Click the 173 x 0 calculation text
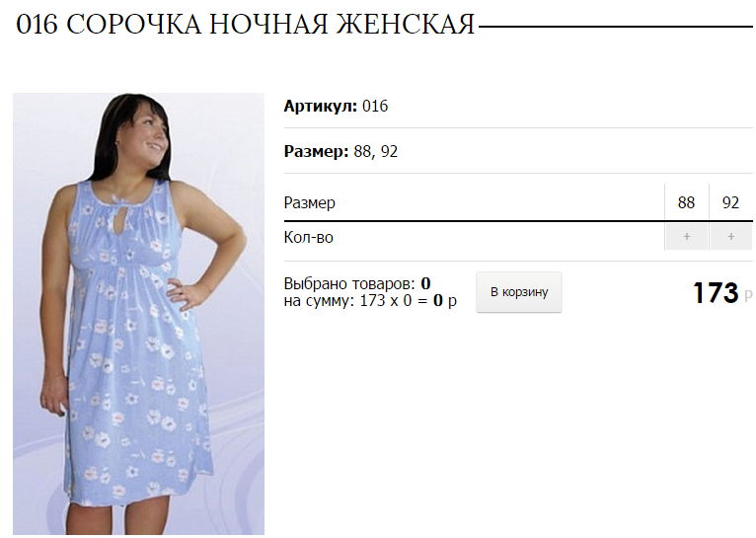 pyautogui.click(x=386, y=301)
